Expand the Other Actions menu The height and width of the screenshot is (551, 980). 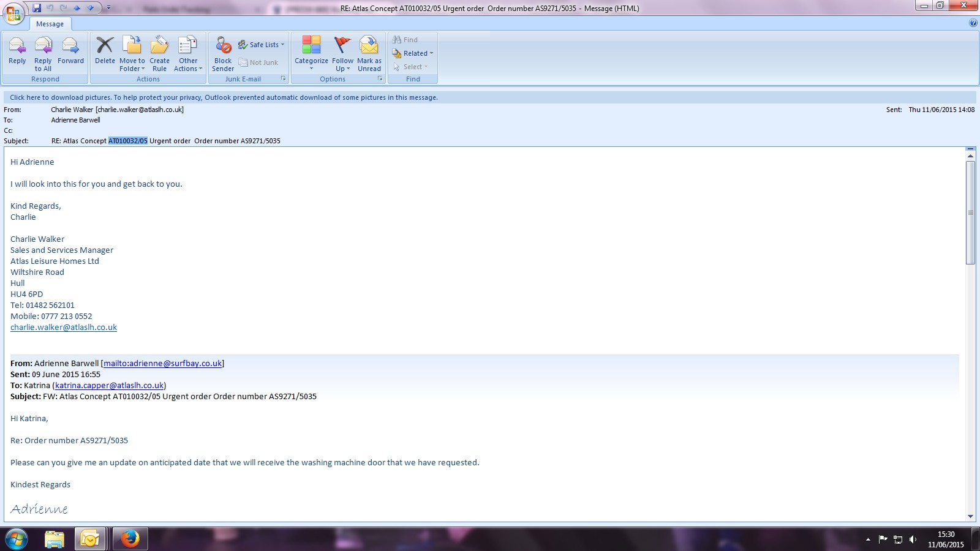(x=187, y=53)
